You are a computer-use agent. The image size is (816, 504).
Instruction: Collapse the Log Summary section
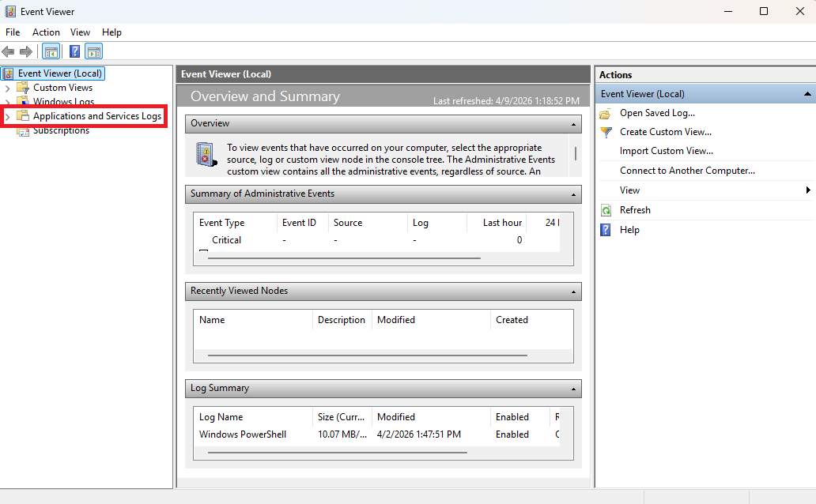pos(573,389)
